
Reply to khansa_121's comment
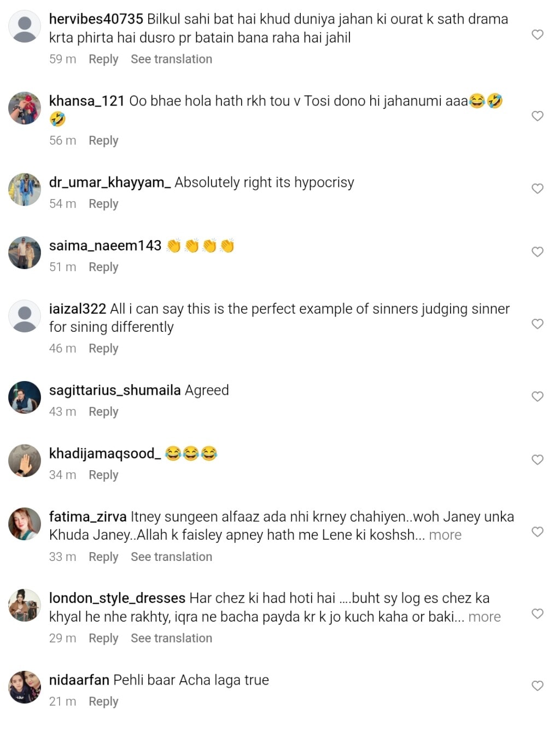pos(103,141)
